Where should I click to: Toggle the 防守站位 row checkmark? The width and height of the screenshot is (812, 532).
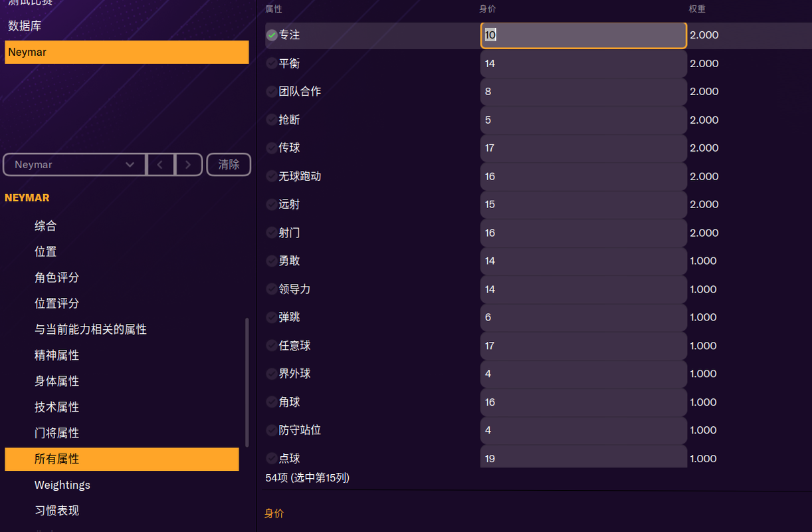272,430
